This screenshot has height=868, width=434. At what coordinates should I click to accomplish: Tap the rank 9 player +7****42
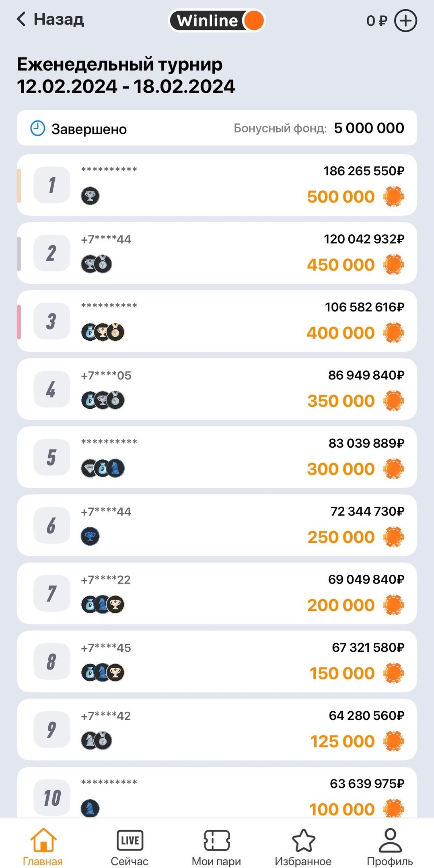coord(106,716)
